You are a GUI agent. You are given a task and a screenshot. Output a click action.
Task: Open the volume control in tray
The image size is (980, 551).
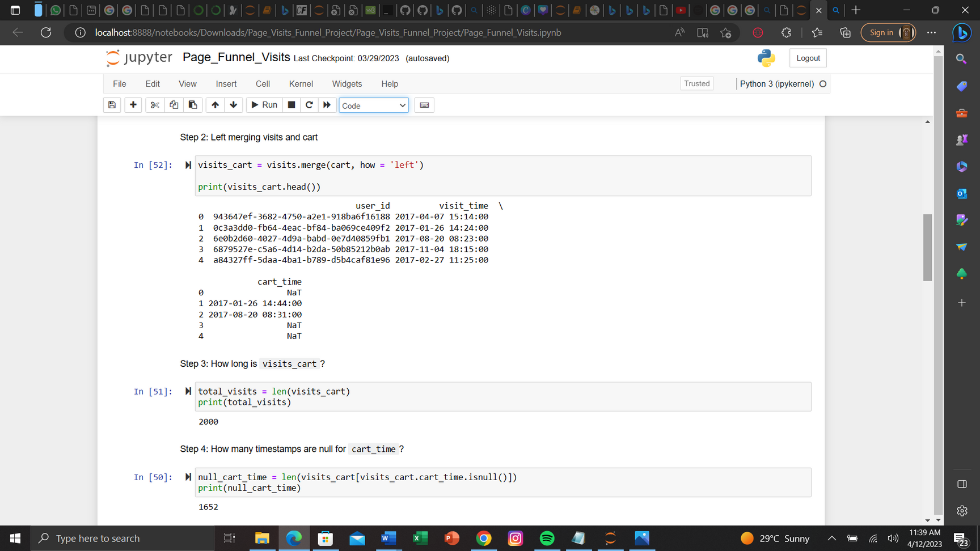(x=893, y=538)
